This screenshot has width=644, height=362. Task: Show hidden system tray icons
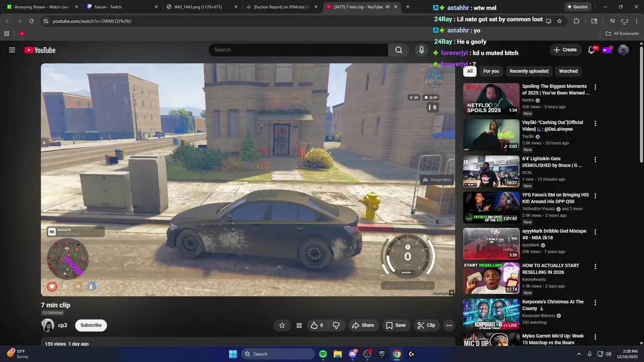pos(579,354)
